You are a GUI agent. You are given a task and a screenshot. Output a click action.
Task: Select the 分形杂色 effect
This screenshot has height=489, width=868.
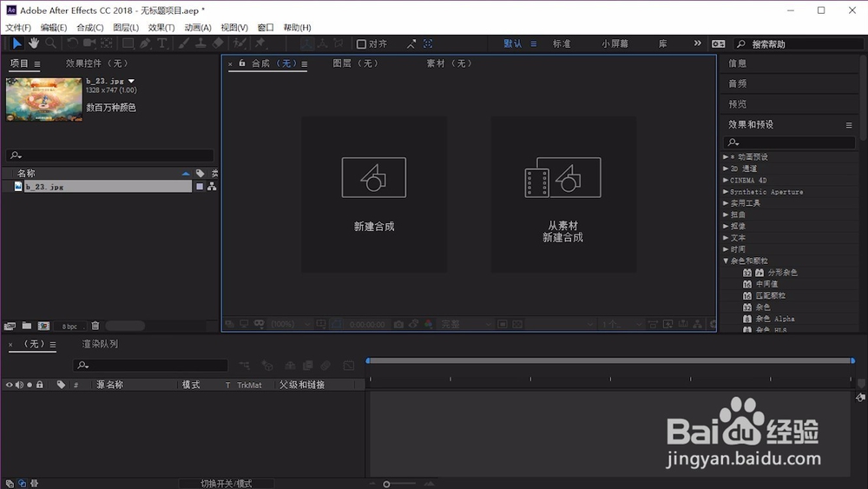click(782, 273)
